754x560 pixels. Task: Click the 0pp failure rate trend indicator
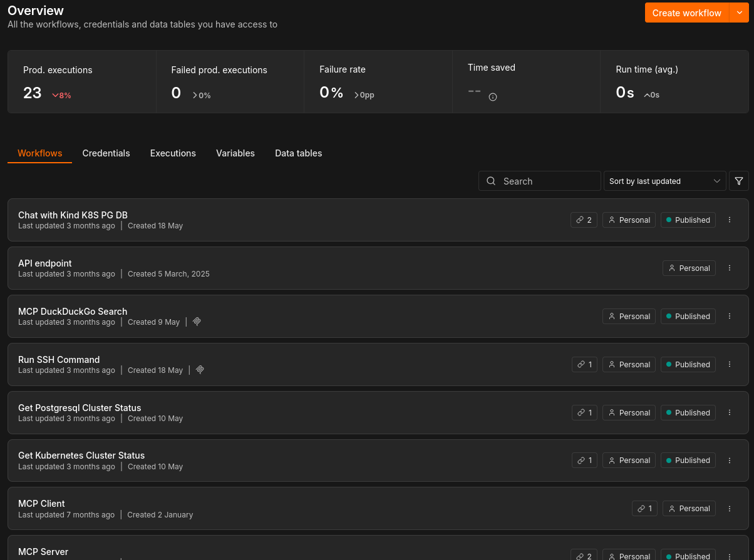(364, 95)
